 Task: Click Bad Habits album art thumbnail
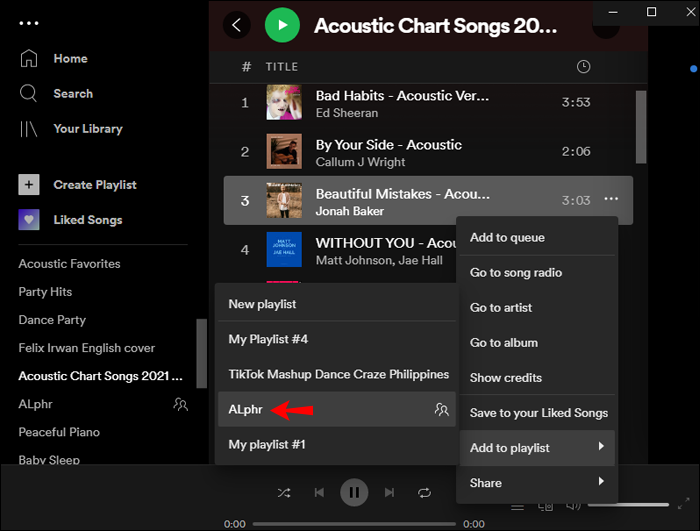[x=284, y=102]
